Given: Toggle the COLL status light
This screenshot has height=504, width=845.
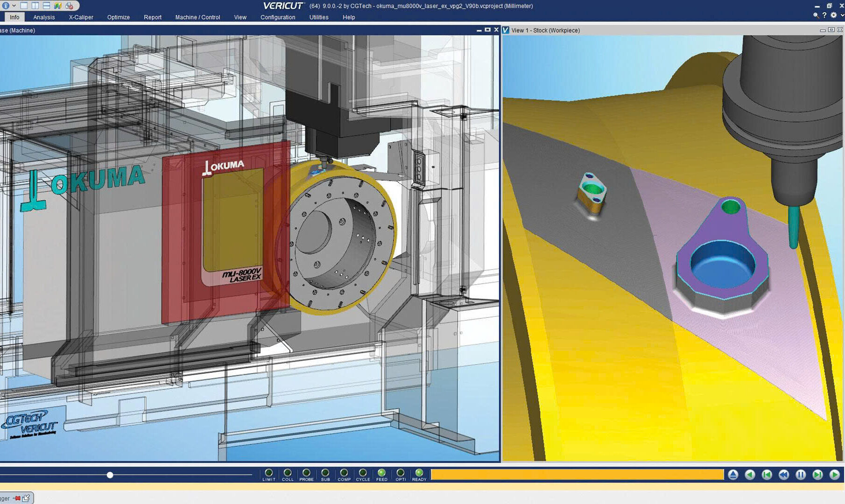Looking at the screenshot, I should coord(288,473).
